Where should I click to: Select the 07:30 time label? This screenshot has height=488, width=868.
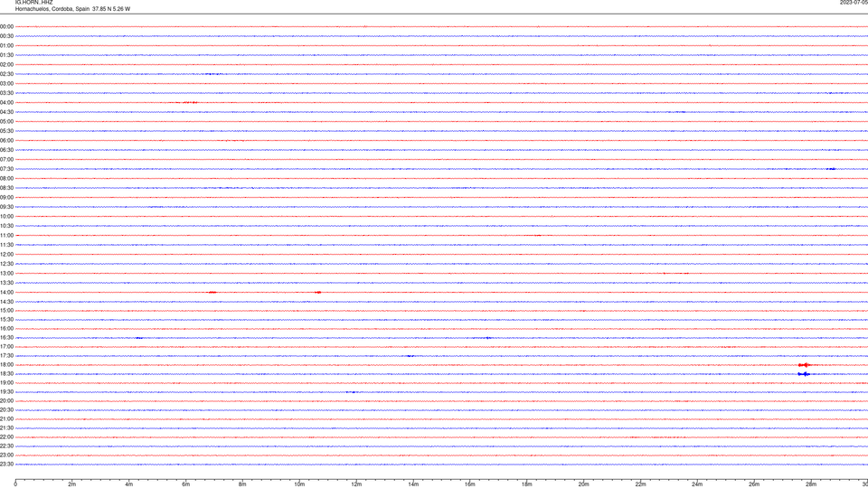tap(6, 169)
